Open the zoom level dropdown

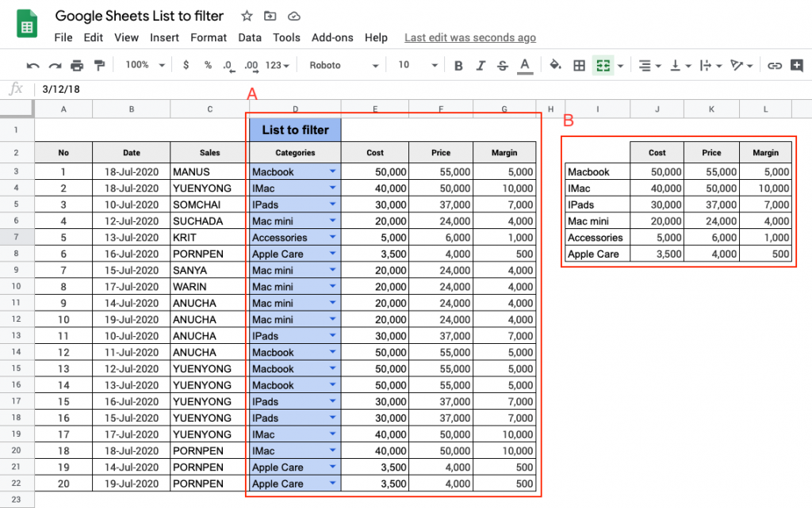tap(145, 65)
